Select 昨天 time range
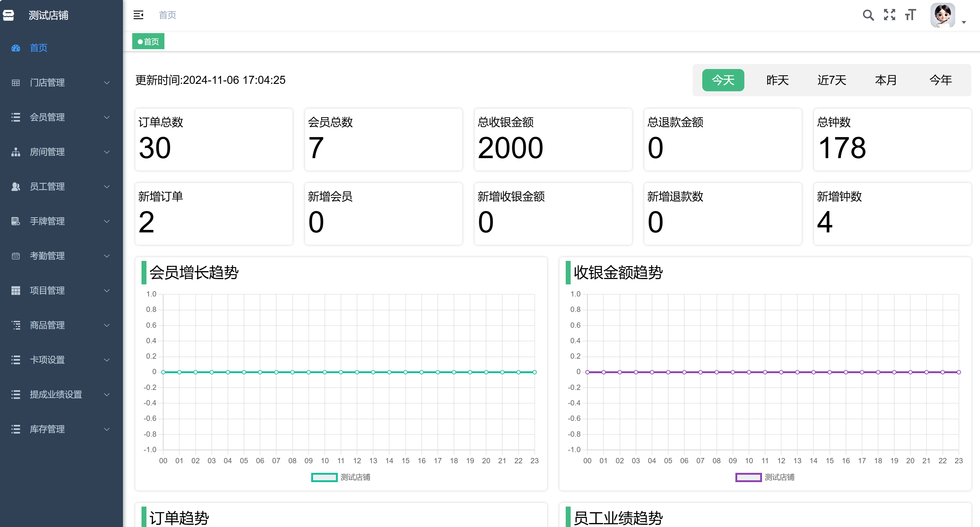980x527 pixels. click(777, 80)
